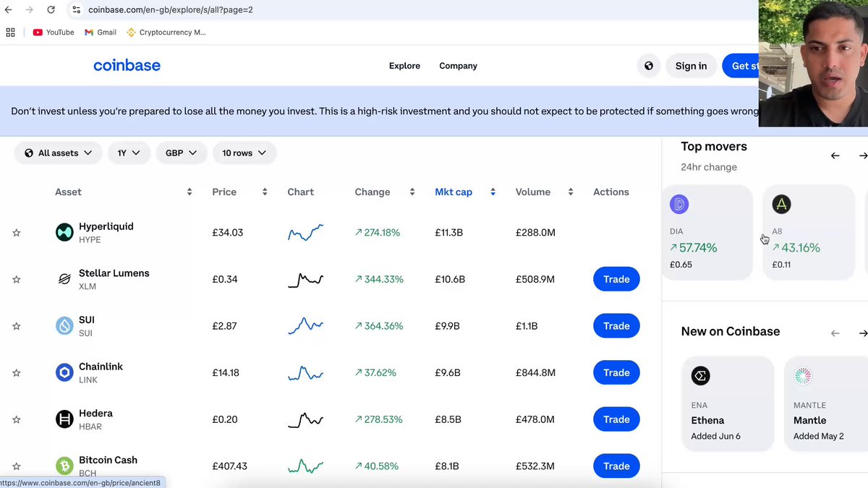Open the 10 rows dropdown
The image size is (868, 488).
tap(244, 153)
